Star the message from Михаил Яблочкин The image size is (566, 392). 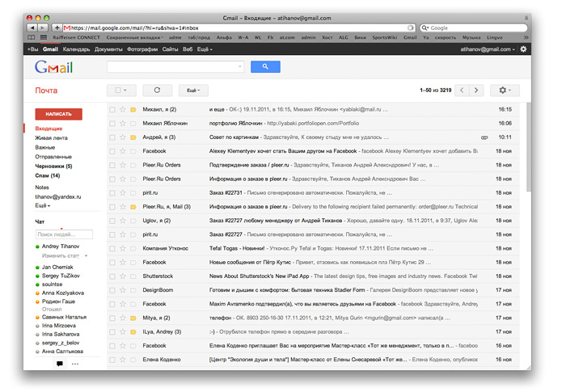pyautogui.click(x=122, y=123)
